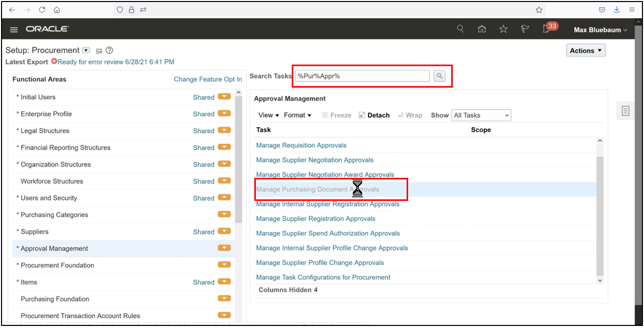Open the browser downloads icon
Image resolution: width=644 pixels, height=328 pixels.
616,9
